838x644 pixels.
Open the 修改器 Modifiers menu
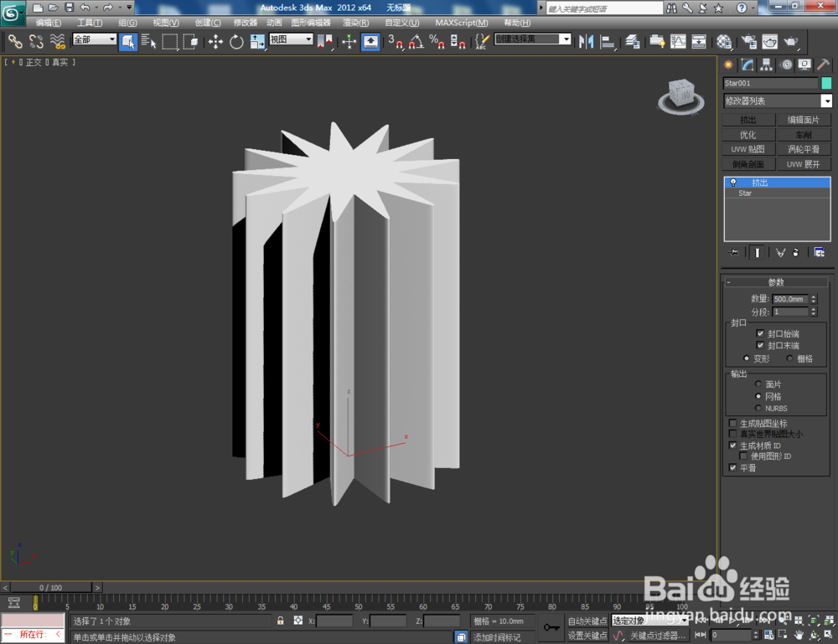click(x=246, y=23)
